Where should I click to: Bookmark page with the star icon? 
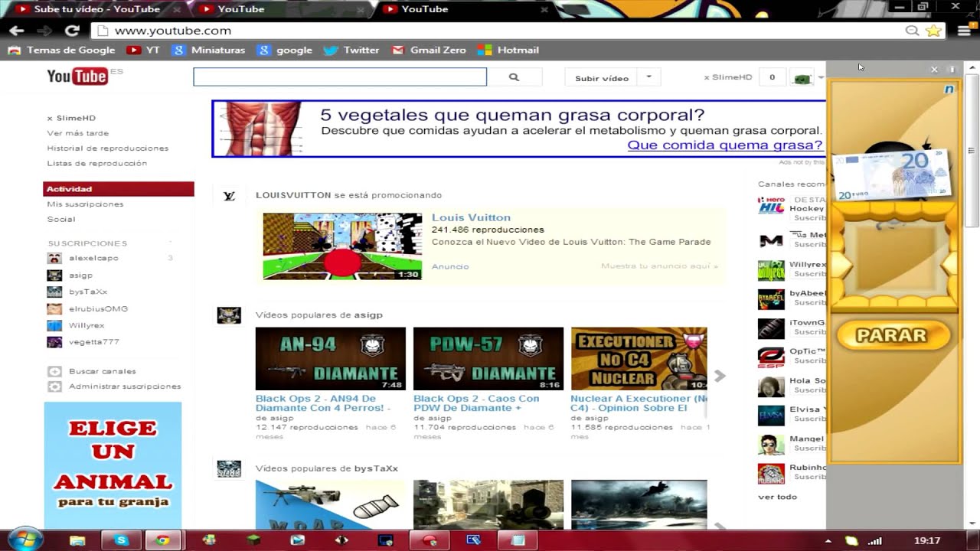[933, 31]
